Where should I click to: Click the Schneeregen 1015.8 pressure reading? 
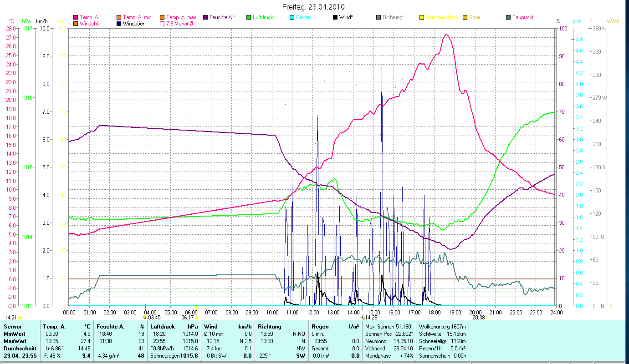point(174,355)
